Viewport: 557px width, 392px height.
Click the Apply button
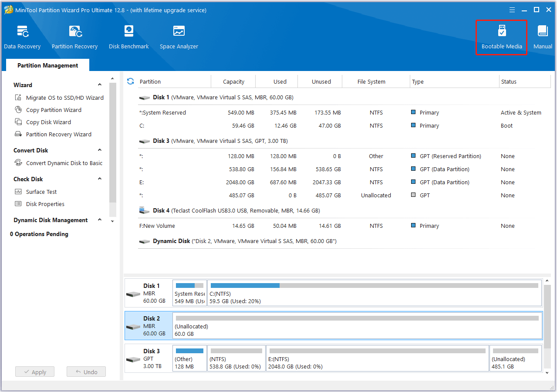(35, 372)
